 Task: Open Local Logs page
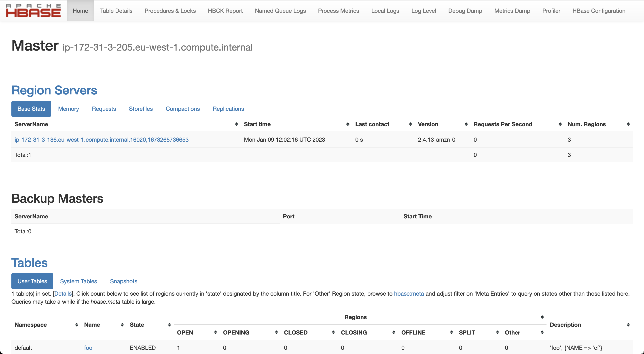click(385, 11)
